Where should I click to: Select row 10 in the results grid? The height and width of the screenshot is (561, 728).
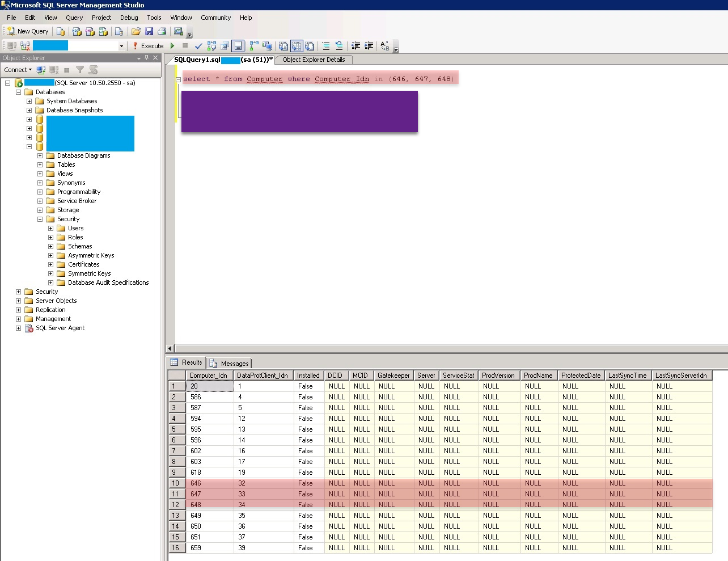[x=177, y=483]
